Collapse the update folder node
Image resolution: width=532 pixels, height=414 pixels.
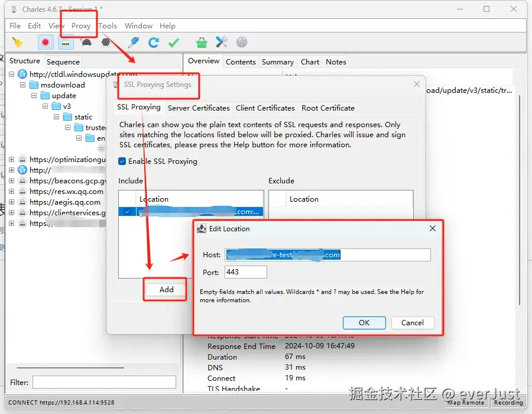pos(34,96)
